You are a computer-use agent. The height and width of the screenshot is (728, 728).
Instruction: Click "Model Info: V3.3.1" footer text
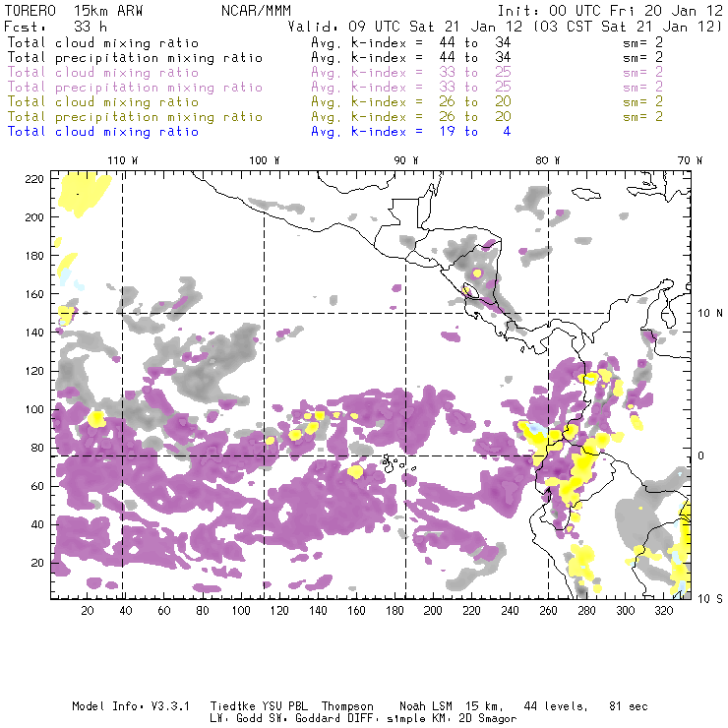click(x=131, y=706)
